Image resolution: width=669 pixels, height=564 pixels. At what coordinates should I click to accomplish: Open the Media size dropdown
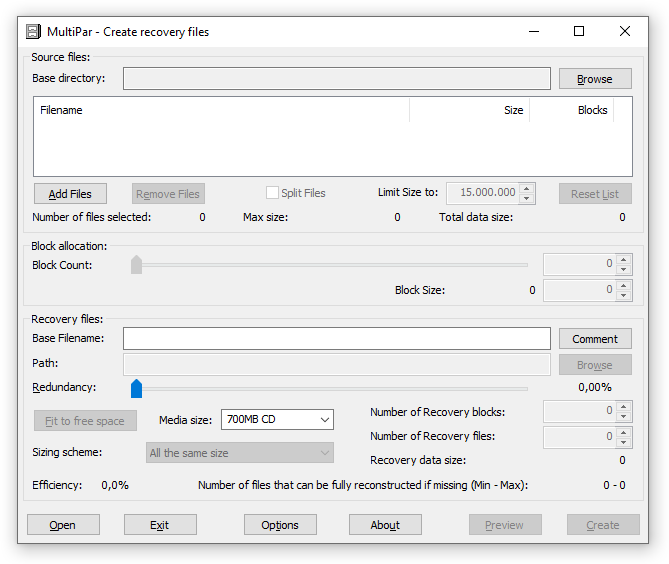277,419
